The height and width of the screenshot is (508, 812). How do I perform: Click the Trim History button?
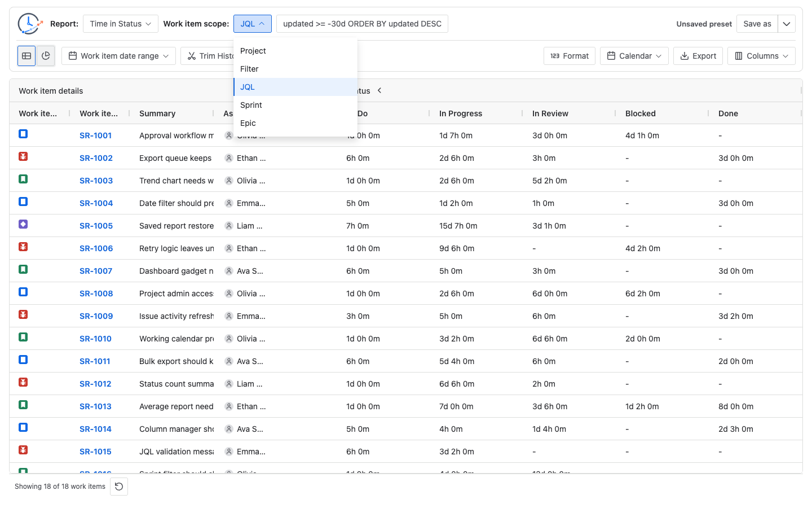208,56
